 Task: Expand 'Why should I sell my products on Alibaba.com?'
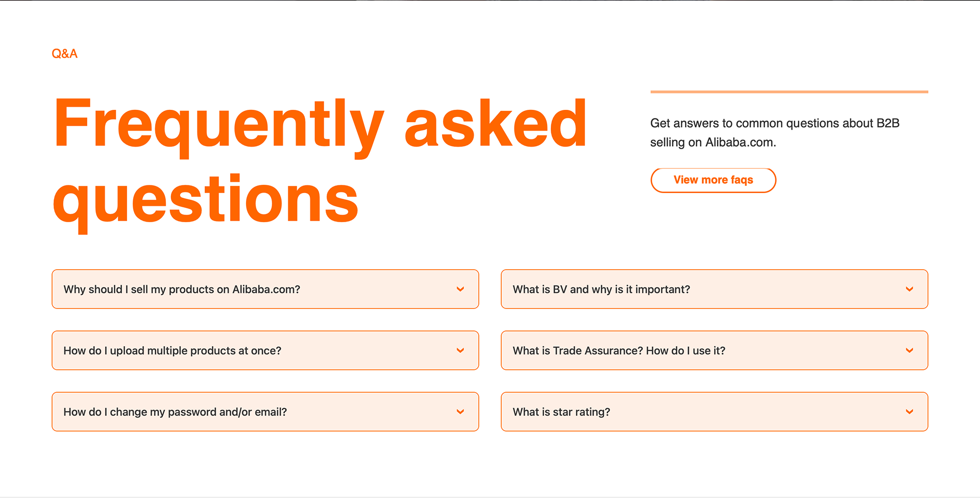tap(182, 289)
